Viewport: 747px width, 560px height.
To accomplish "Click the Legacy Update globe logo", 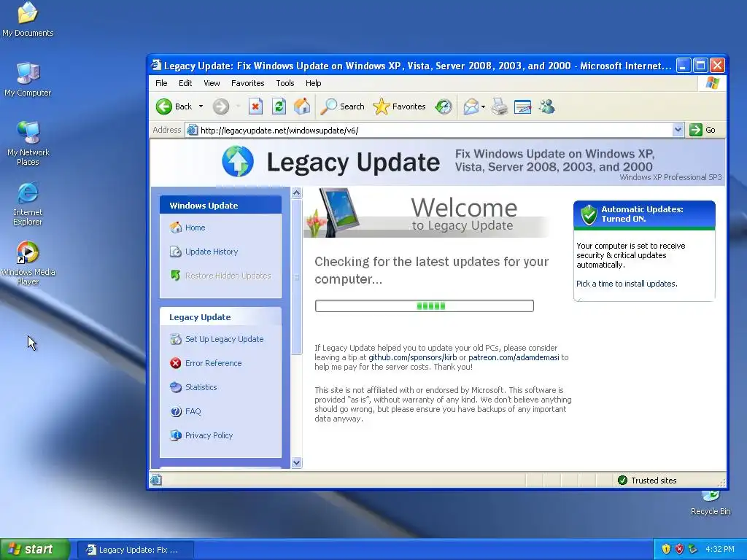I will (238, 161).
